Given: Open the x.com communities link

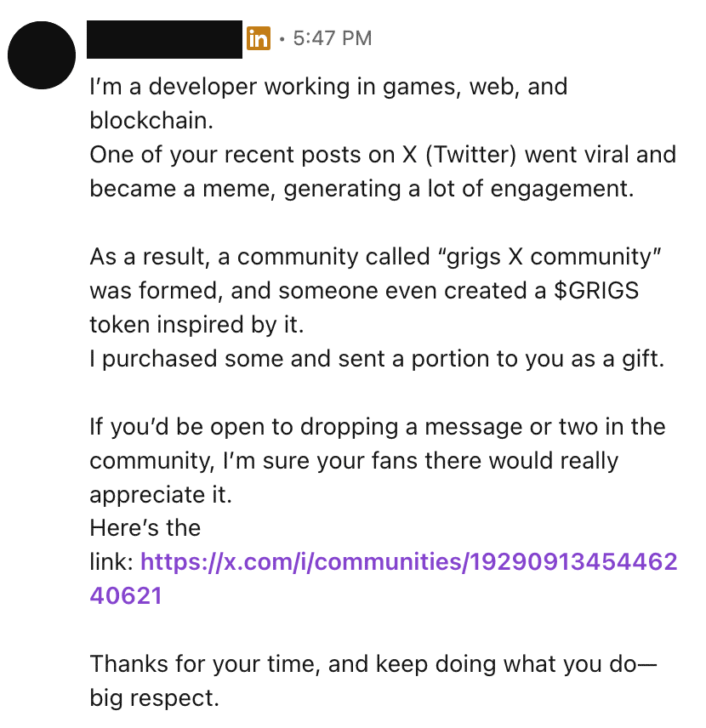Looking at the screenshot, I should pyautogui.click(x=408, y=562).
